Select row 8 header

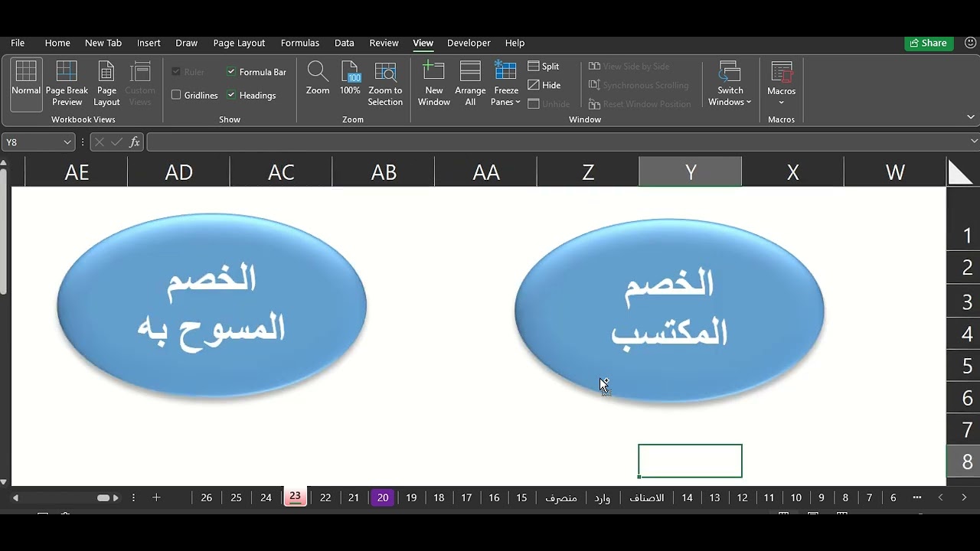coord(965,461)
